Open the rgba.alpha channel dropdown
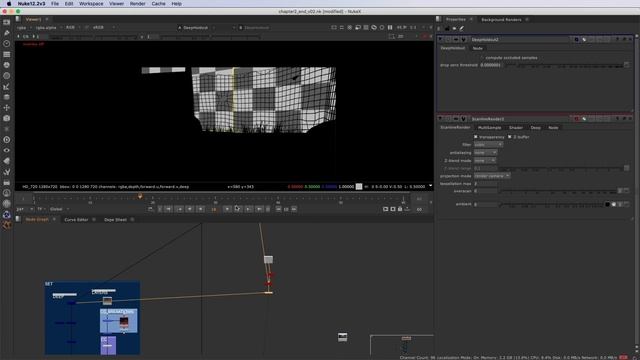The width and height of the screenshot is (640, 360). (x=49, y=28)
